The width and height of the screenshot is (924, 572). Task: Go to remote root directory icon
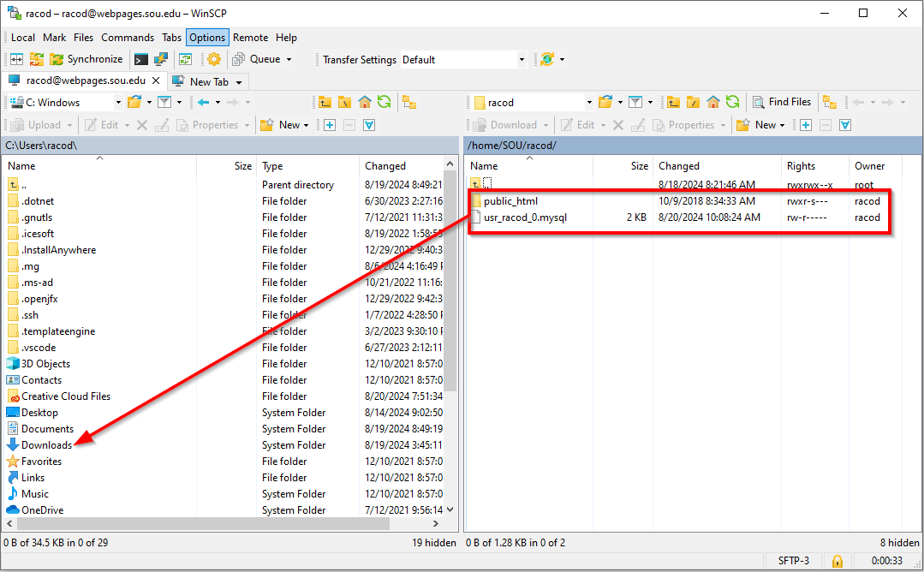click(693, 103)
